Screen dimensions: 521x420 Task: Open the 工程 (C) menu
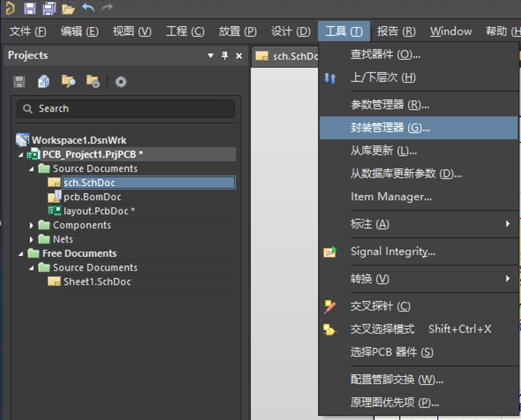click(185, 31)
